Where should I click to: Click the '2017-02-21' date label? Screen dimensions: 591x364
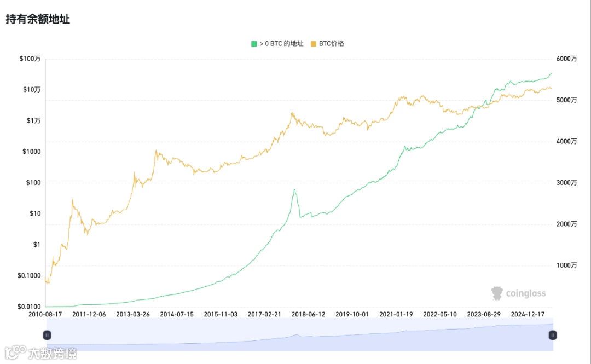[x=264, y=314]
